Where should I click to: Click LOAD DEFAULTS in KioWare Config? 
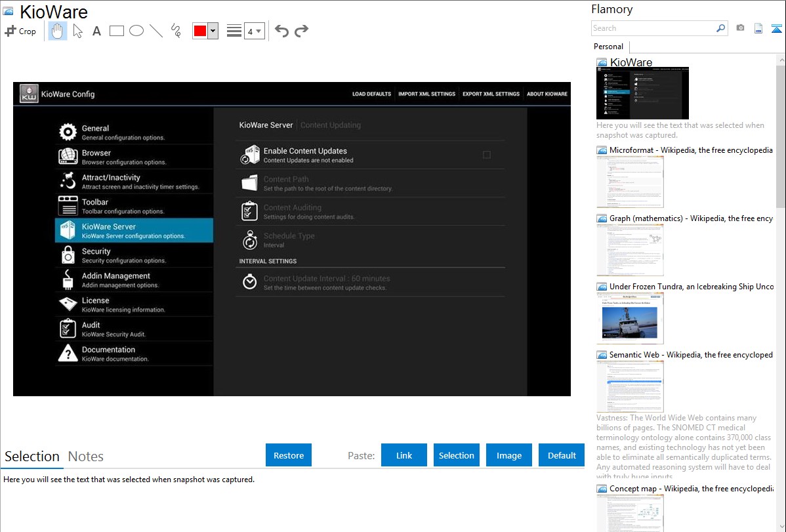[x=371, y=94]
